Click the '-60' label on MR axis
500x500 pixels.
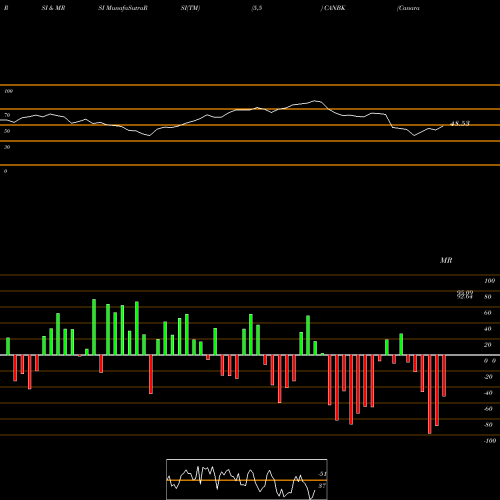pyautogui.click(x=488, y=409)
